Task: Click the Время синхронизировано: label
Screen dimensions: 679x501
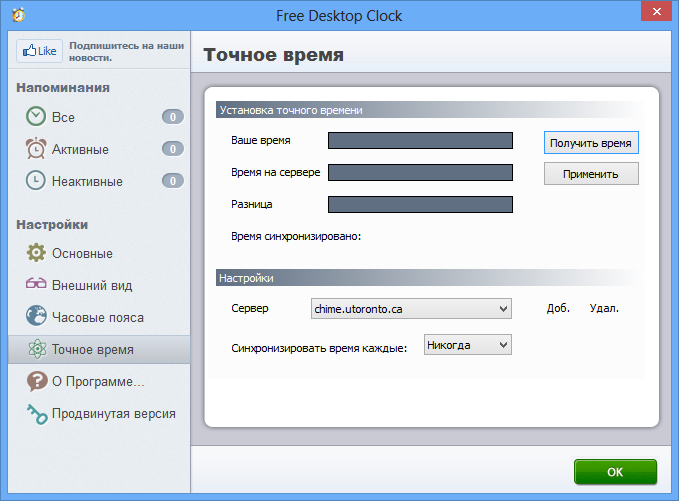Action: (x=296, y=236)
